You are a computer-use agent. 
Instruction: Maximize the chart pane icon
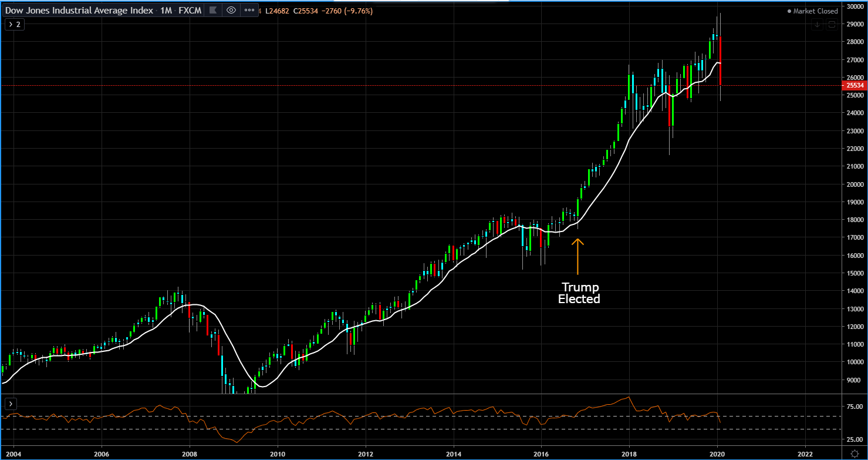pyautogui.click(x=832, y=24)
